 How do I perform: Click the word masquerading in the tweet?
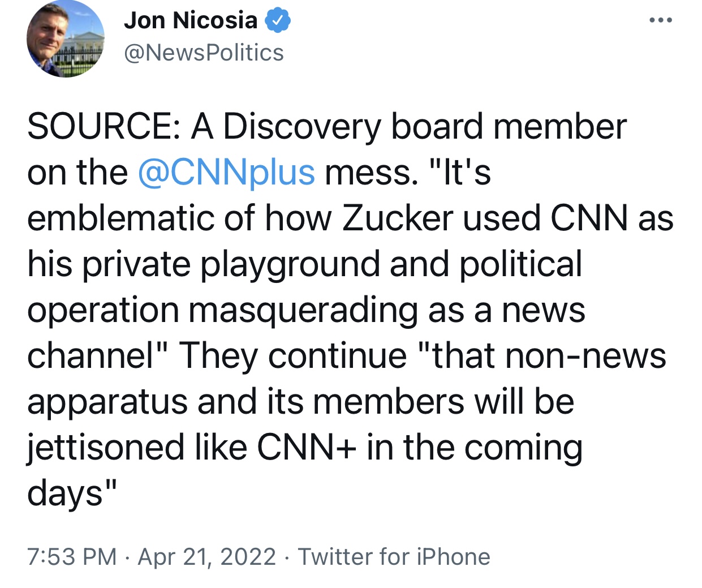coord(303,311)
